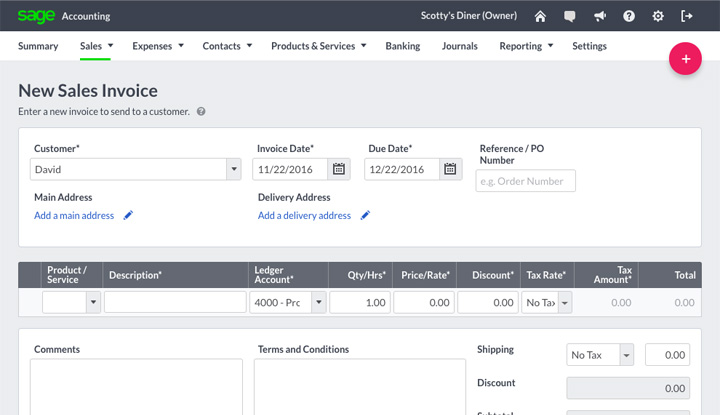Viewport: 720px width, 415px height.
Task: Click Reference / PO Number field
Action: tap(525, 181)
